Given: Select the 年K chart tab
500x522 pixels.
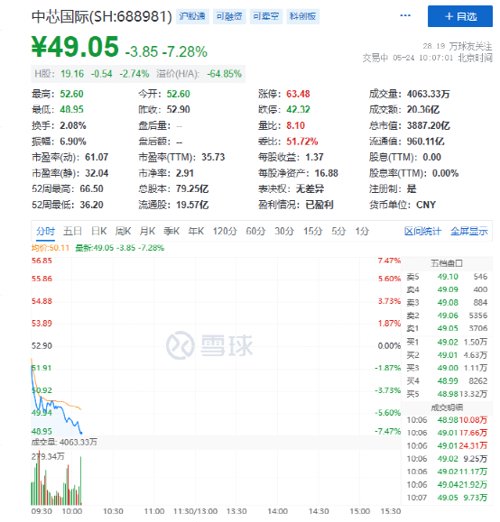Looking at the screenshot, I should click(x=196, y=231).
